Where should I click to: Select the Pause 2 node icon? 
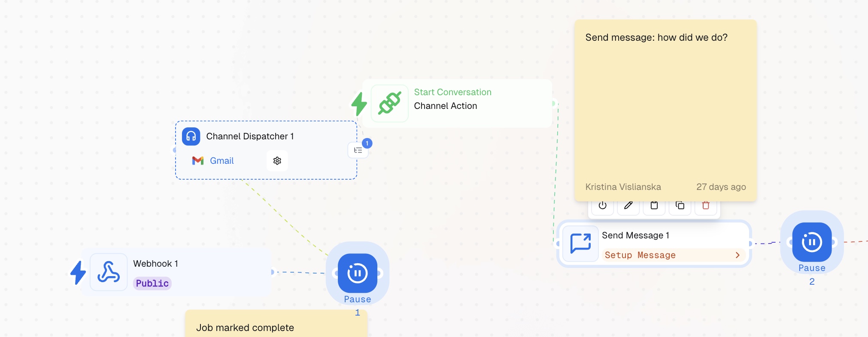(812, 242)
